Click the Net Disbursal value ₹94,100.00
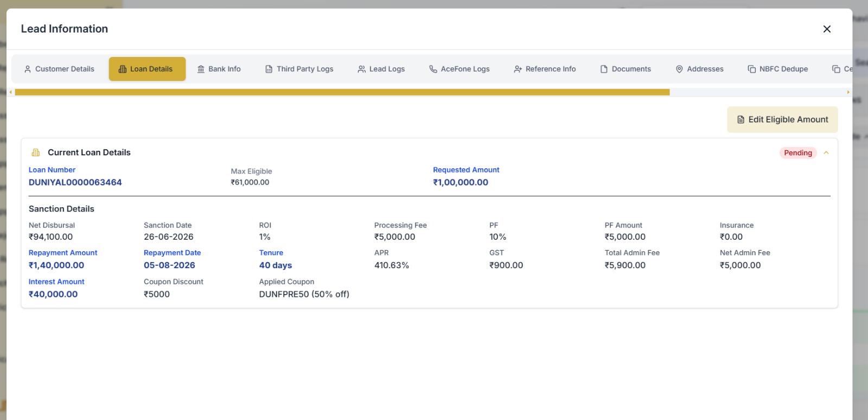The height and width of the screenshot is (420, 868). coord(50,237)
